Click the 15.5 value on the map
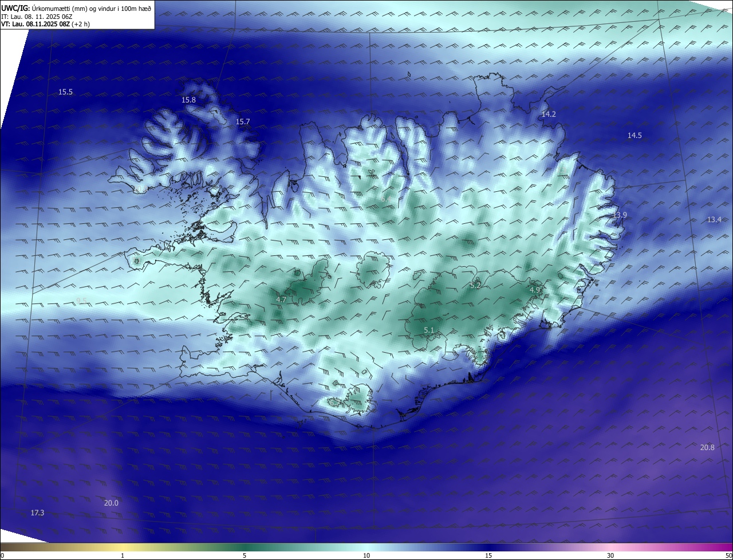The height and width of the screenshot is (560, 733). 66,92
